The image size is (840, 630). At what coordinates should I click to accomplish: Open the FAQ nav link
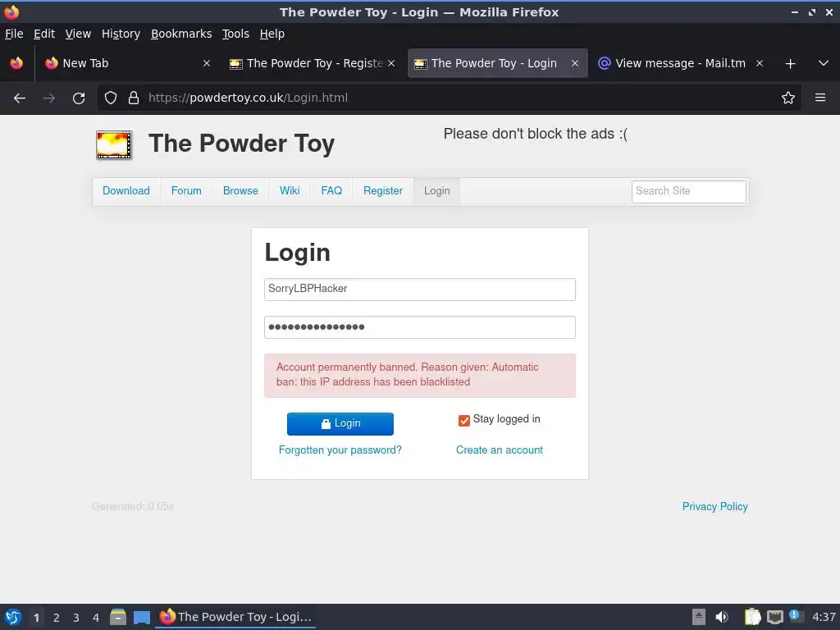(331, 190)
